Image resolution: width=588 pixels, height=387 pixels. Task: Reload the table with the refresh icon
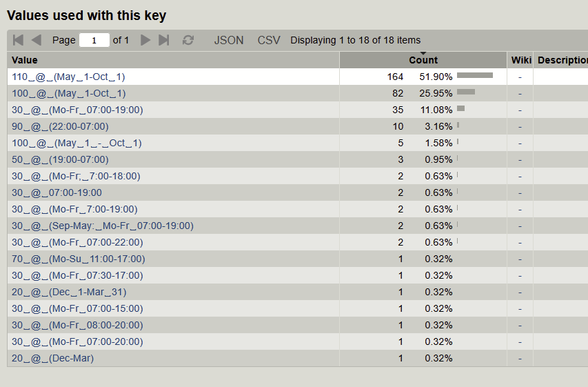click(187, 40)
